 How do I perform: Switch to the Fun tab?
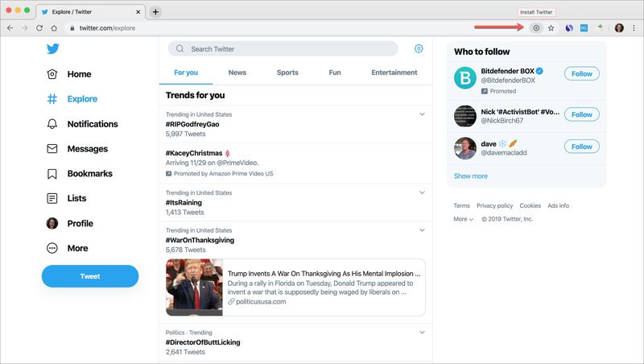(335, 72)
